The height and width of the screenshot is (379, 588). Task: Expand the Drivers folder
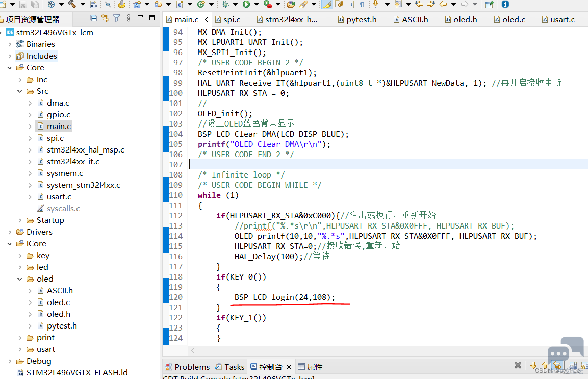click(x=10, y=232)
